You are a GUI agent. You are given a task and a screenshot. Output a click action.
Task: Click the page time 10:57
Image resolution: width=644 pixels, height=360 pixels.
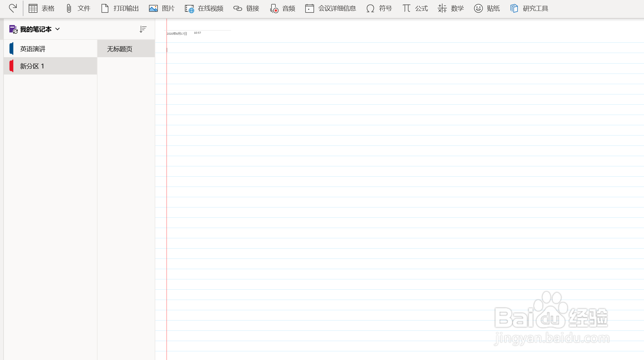pos(197,33)
